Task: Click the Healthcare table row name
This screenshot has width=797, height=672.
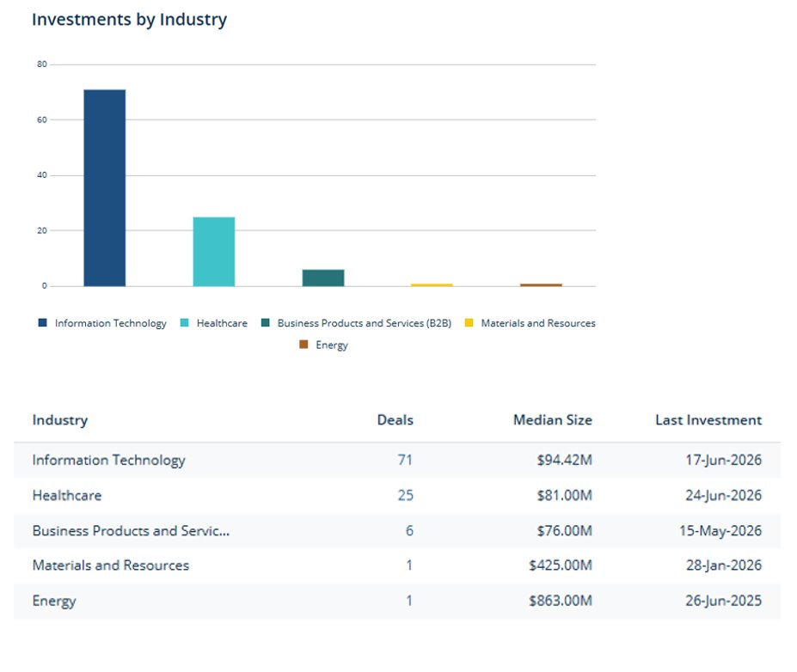Action: tap(67, 495)
